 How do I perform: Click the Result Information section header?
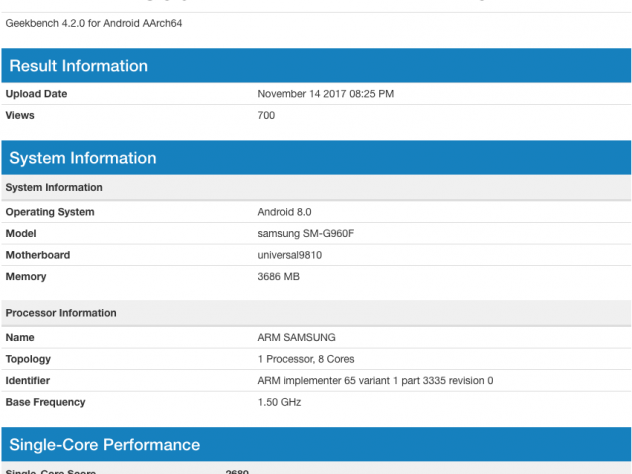(x=79, y=66)
